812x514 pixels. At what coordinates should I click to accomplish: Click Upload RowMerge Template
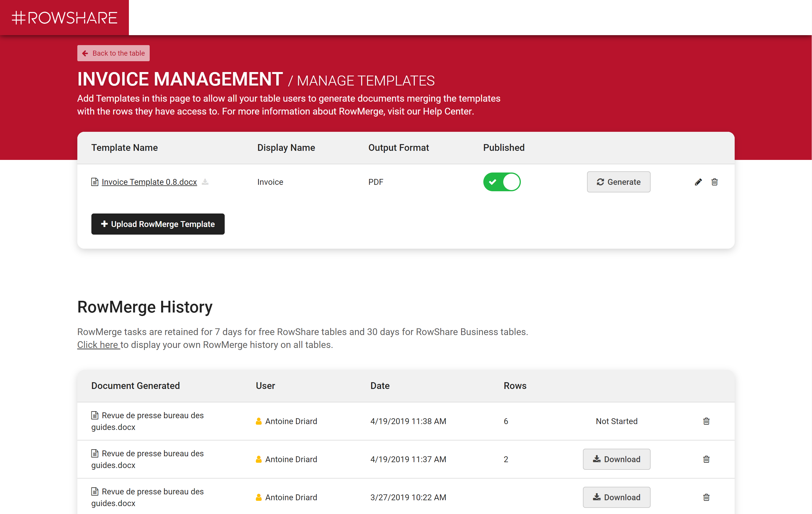[x=158, y=224]
